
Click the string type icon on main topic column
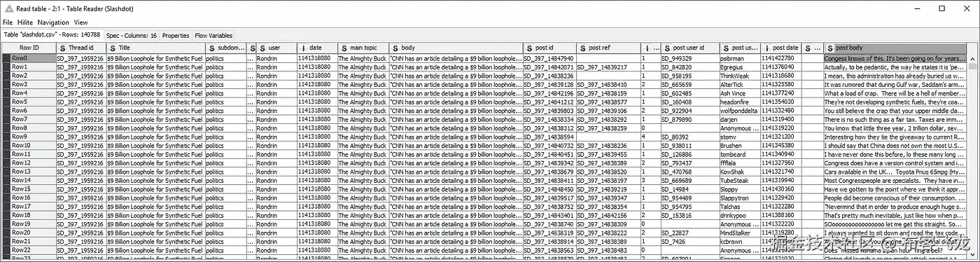pyautogui.click(x=344, y=48)
